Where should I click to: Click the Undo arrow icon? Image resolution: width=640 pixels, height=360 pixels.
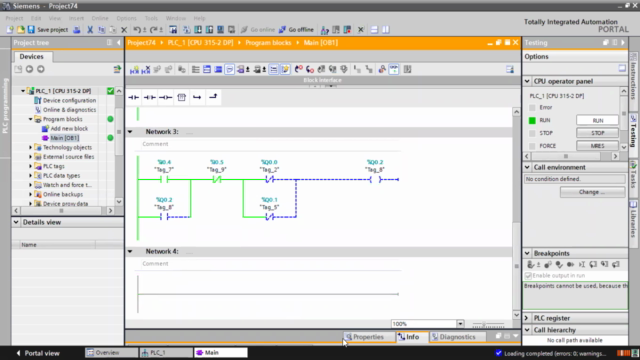pos(137,29)
